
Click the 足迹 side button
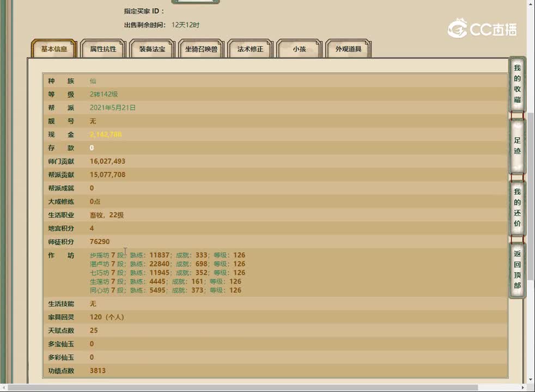[x=517, y=146]
